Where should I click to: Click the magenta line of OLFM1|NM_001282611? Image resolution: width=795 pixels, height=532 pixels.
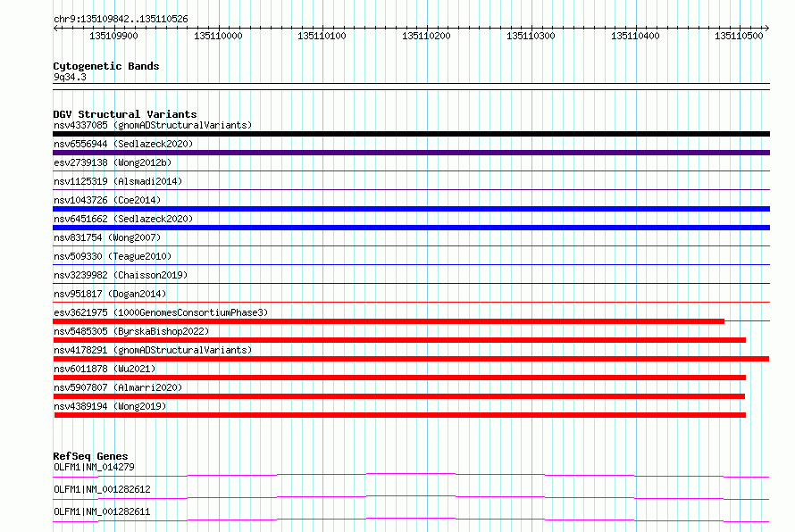click(411, 520)
